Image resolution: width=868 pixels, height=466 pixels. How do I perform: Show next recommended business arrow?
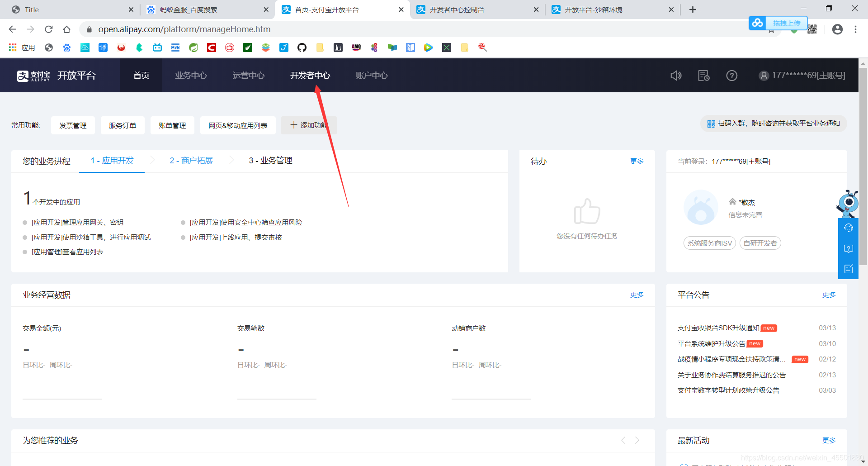[x=637, y=440]
